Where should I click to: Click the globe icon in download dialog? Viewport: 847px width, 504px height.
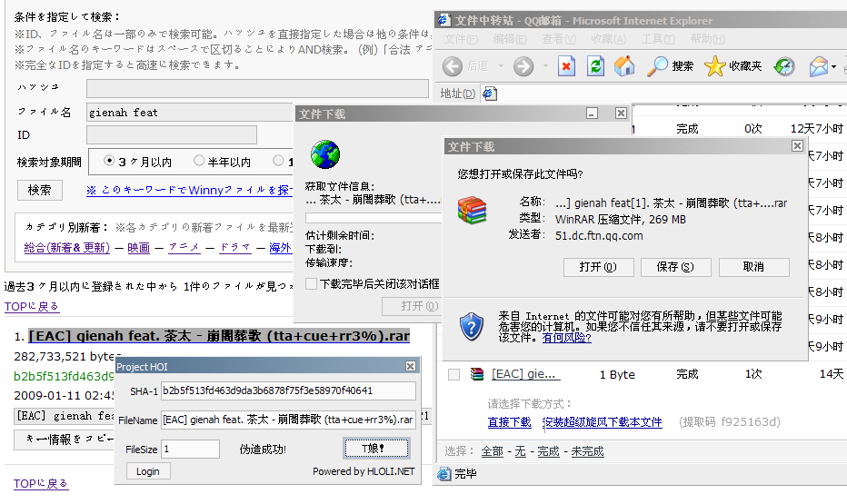325,154
